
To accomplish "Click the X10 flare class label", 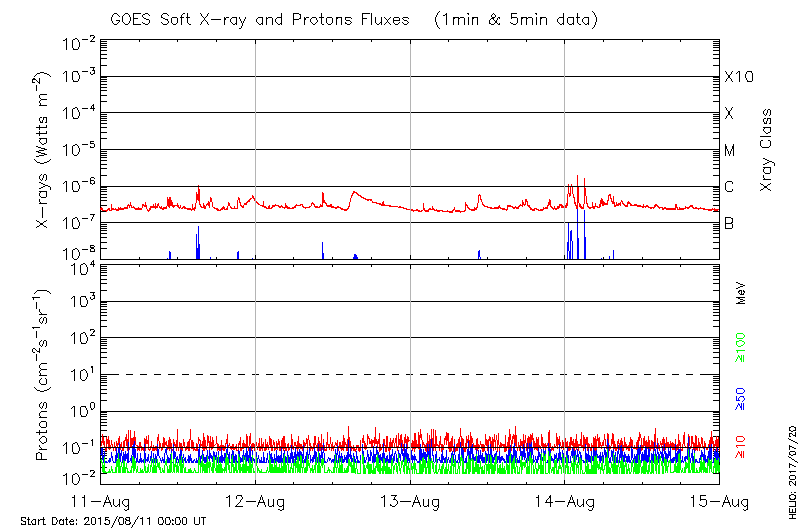I will (738, 77).
